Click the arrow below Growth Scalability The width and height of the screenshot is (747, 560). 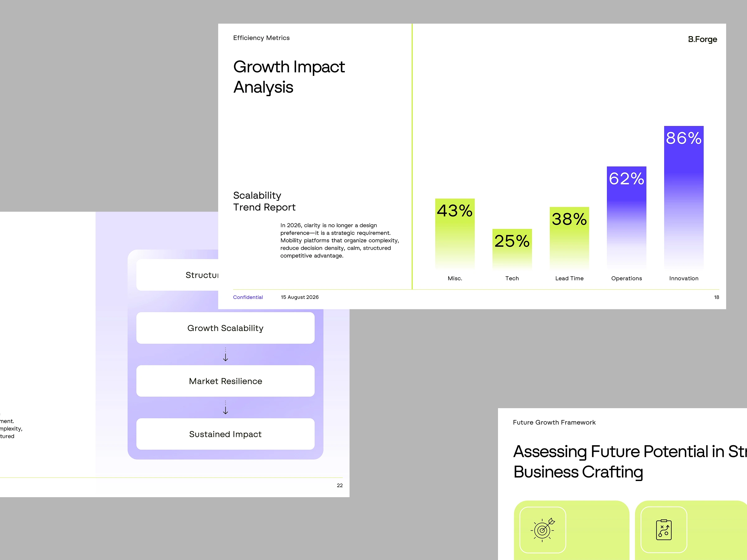click(226, 354)
